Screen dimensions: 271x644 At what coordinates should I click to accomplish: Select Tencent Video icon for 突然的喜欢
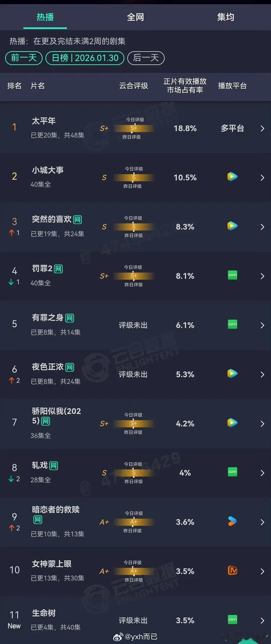point(232,226)
